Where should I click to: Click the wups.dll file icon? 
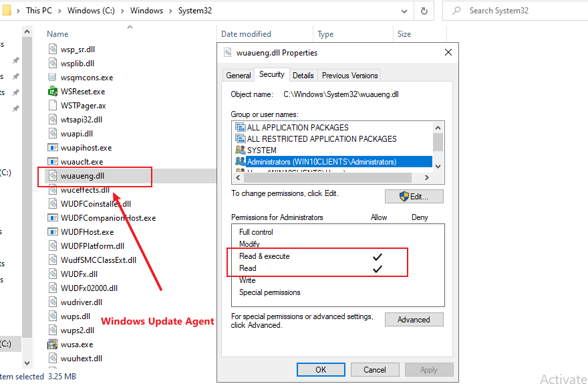click(53, 316)
